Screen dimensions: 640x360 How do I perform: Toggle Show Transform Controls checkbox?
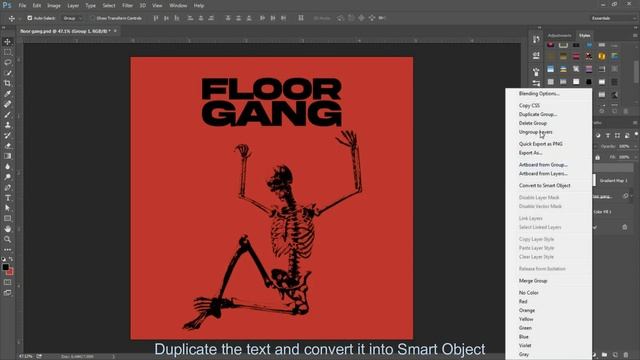click(92, 18)
